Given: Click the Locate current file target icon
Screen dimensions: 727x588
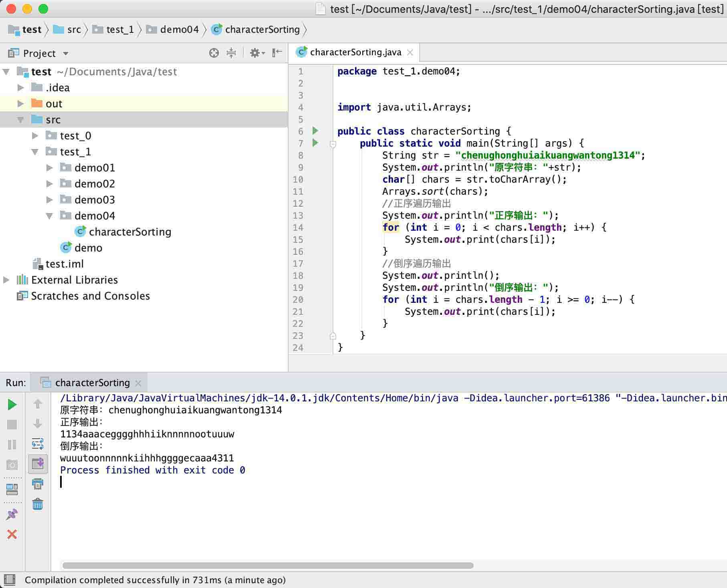Looking at the screenshot, I should click(214, 53).
